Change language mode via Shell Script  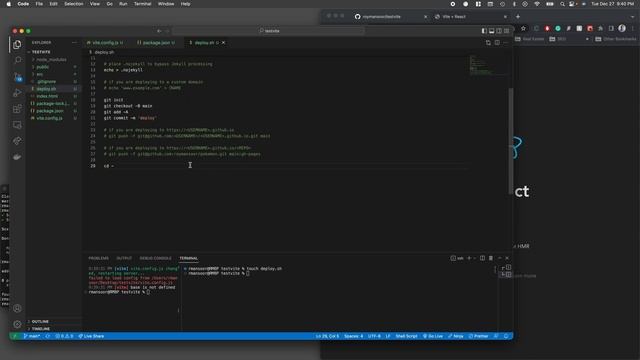[x=406, y=336]
